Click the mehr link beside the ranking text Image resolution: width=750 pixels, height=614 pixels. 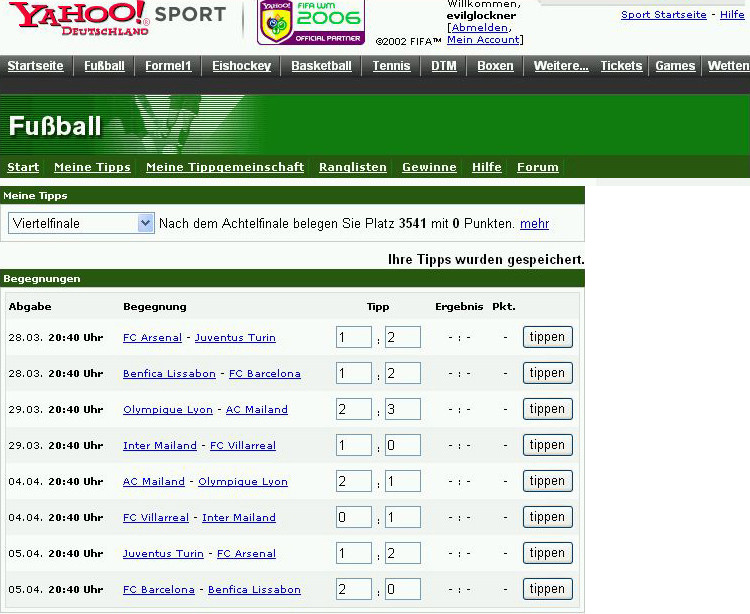pyautogui.click(x=534, y=223)
